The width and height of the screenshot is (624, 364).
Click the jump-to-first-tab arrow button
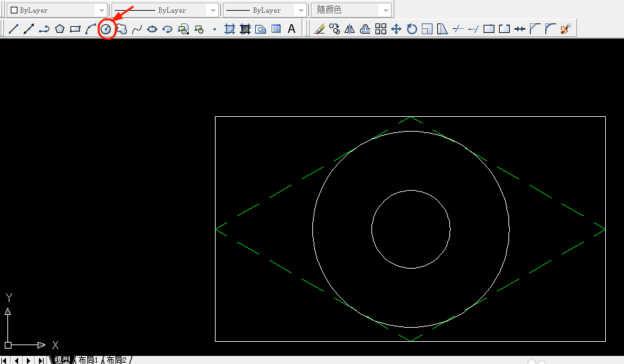coord(5,360)
